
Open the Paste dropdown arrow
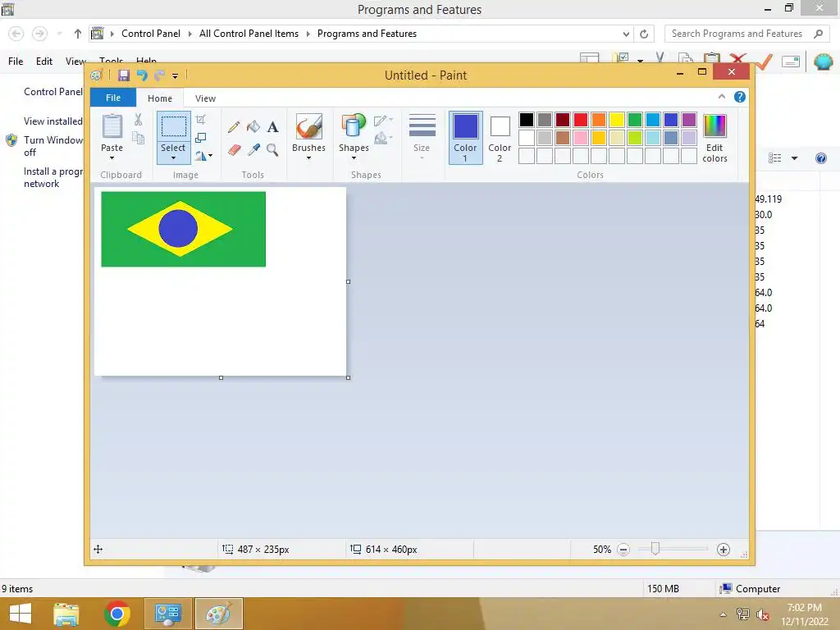(x=112, y=158)
